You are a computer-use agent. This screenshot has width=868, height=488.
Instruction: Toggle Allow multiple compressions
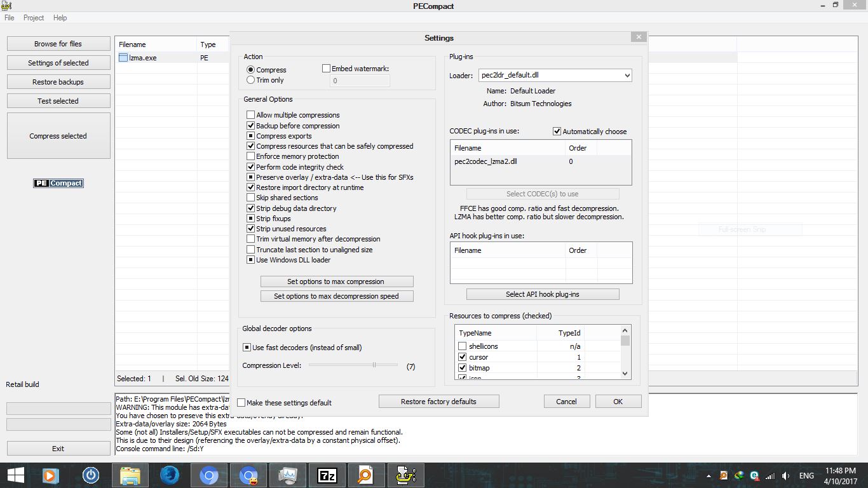point(250,115)
